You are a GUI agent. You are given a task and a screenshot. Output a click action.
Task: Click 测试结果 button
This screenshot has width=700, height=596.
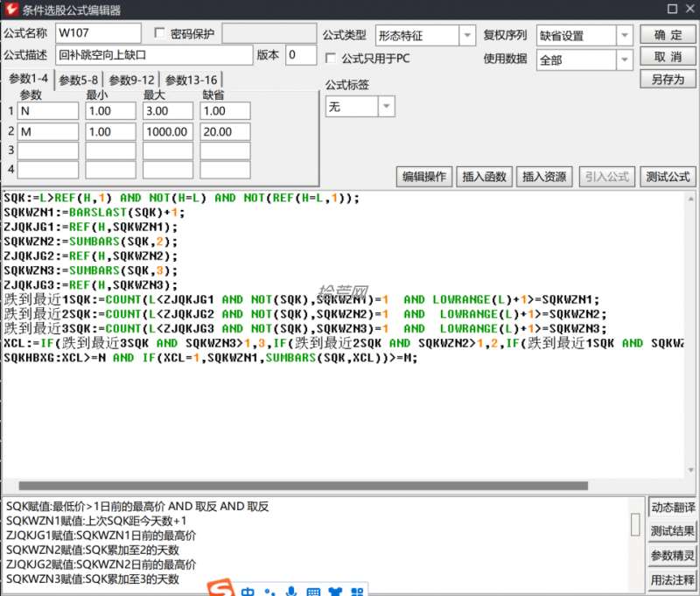tap(672, 531)
